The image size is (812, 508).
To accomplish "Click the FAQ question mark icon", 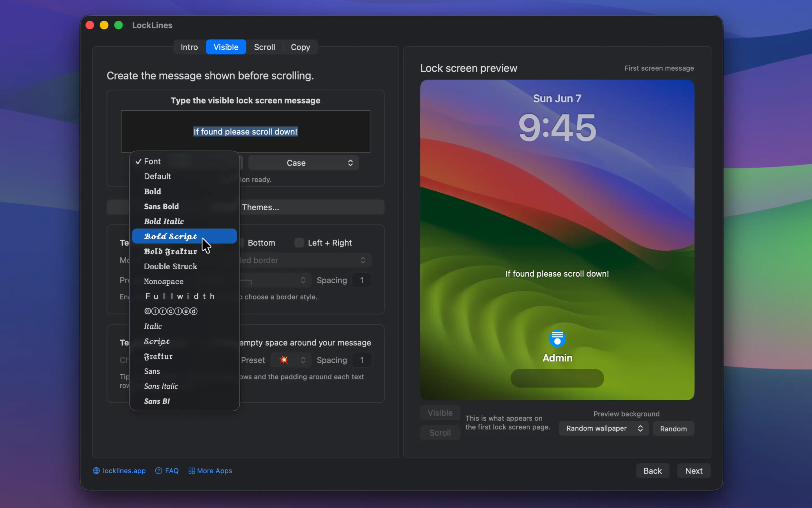I will point(159,471).
